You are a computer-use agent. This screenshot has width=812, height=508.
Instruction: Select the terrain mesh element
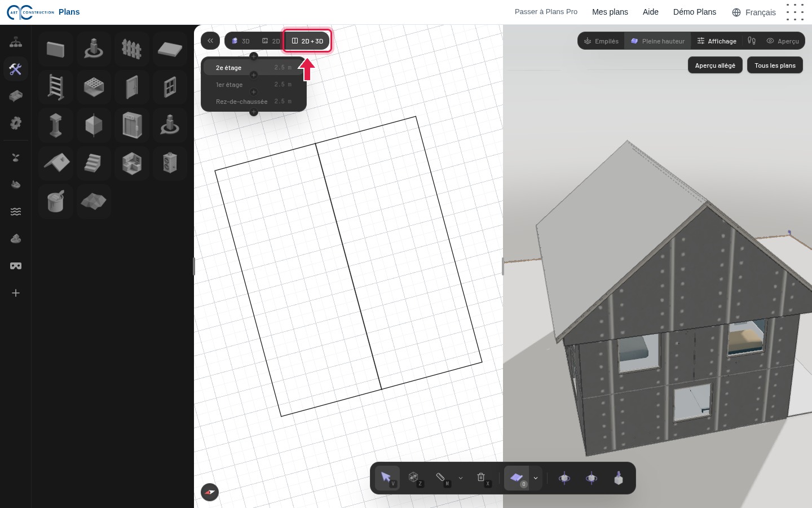pyautogui.click(x=94, y=201)
